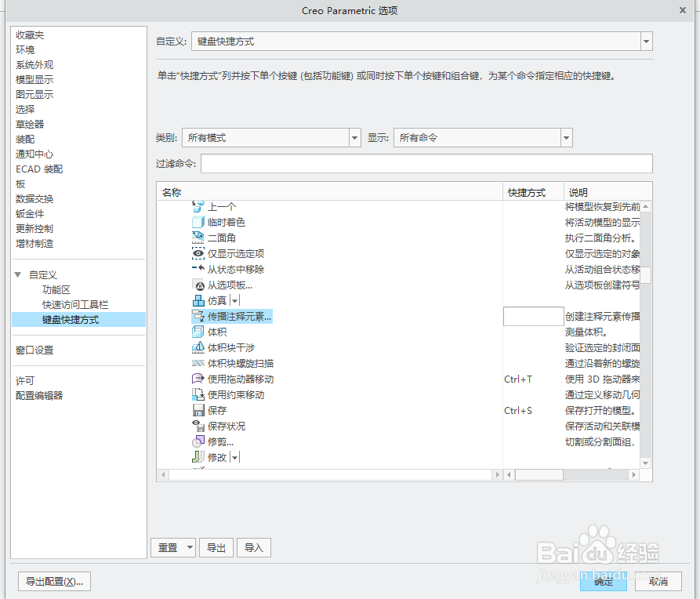700x599 pixels.
Task: Open 图元显示 options
Action: (x=34, y=94)
